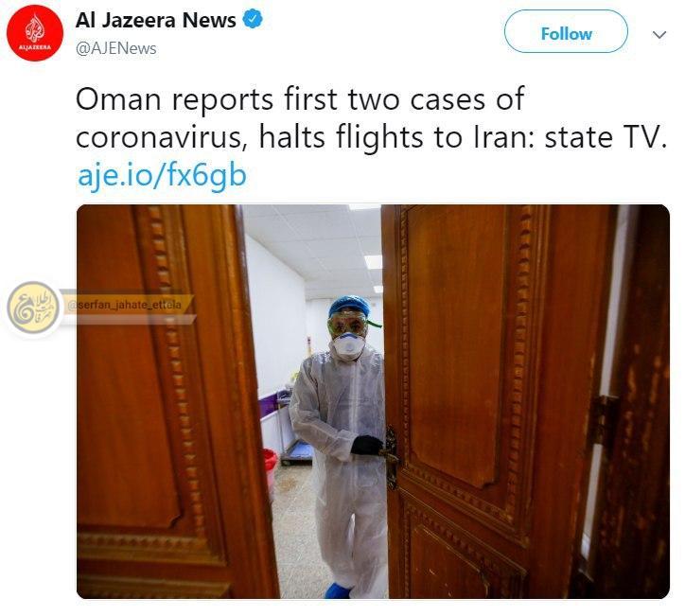Click the words state TV in tweet

606,137
